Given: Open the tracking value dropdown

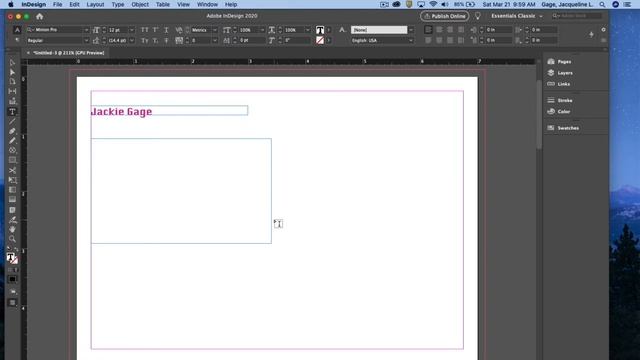Looking at the screenshot, I should tap(215, 40).
